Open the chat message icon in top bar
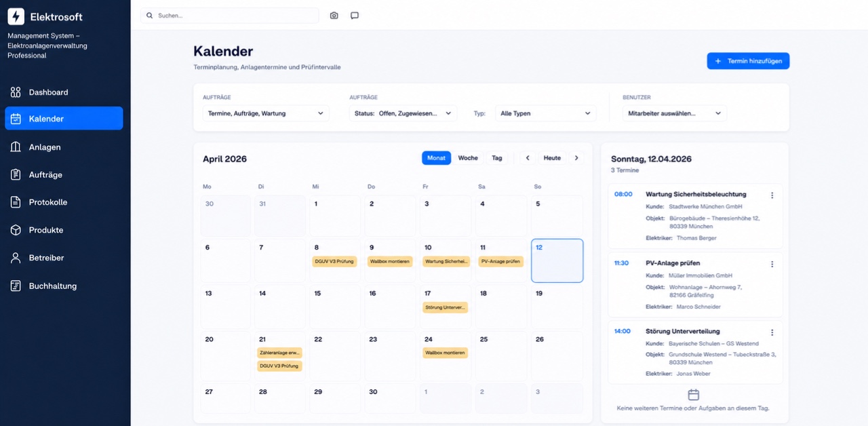This screenshot has width=868, height=426. pos(355,16)
